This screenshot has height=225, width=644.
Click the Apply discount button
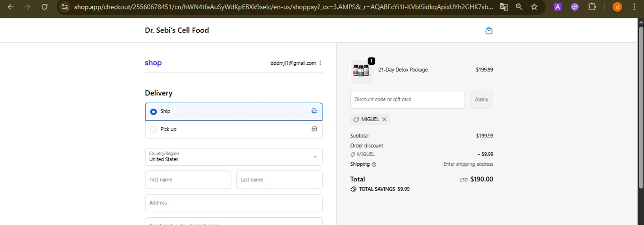coord(481,100)
